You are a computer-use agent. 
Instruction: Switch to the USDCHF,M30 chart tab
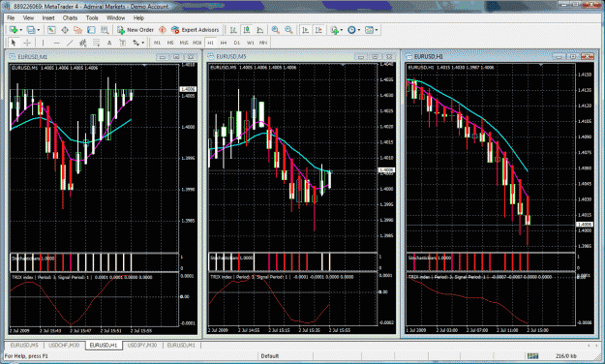64,345
